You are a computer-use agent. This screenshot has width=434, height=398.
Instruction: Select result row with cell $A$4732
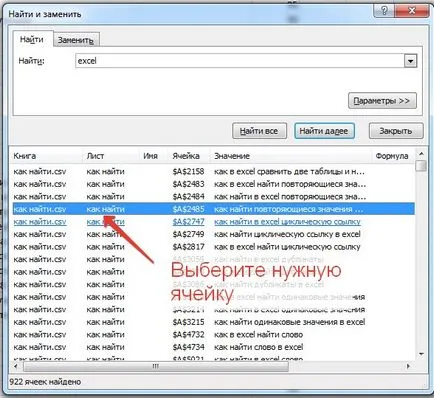(213, 335)
